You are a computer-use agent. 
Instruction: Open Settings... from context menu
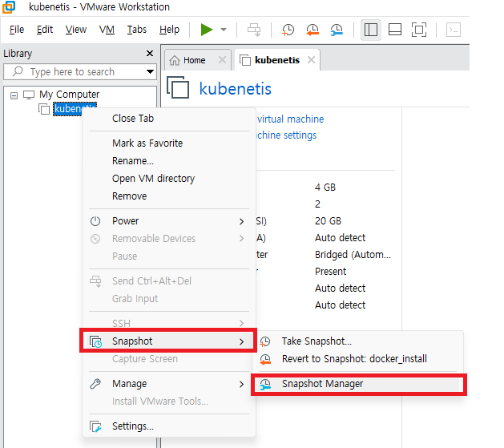point(169,426)
